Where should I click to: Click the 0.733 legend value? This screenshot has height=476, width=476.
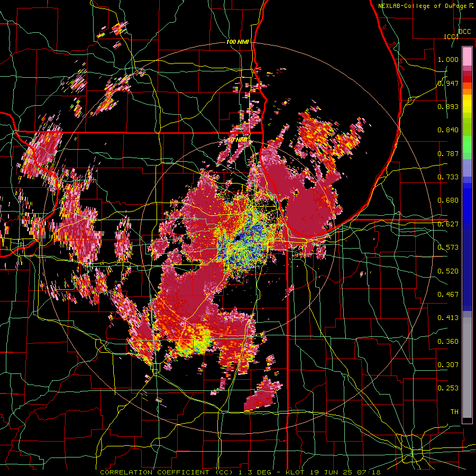(448, 177)
